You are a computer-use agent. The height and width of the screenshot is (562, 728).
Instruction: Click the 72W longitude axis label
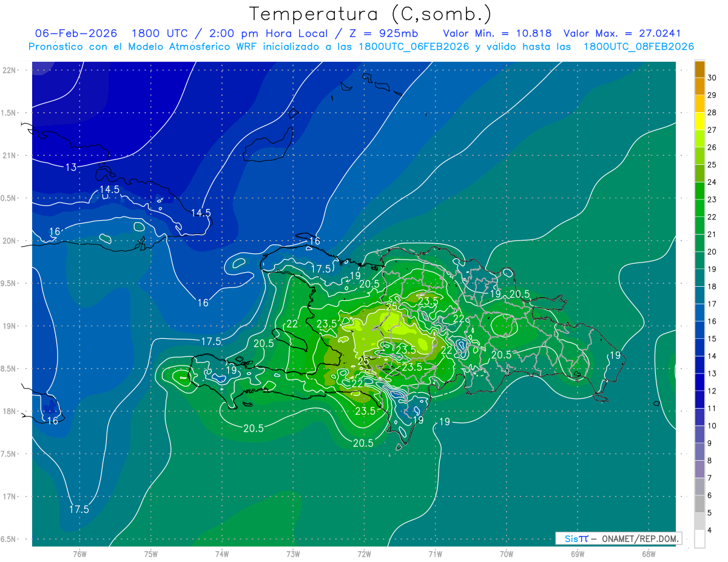coord(364,554)
